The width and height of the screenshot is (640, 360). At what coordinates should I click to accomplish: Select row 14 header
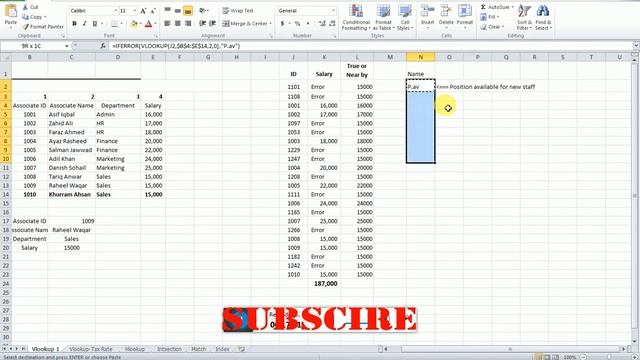click(6, 194)
